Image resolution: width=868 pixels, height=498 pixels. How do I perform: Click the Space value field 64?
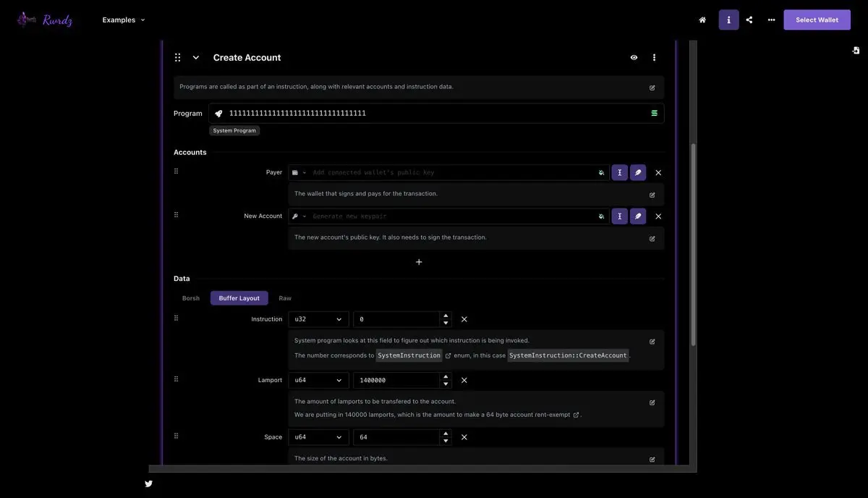click(396, 437)
